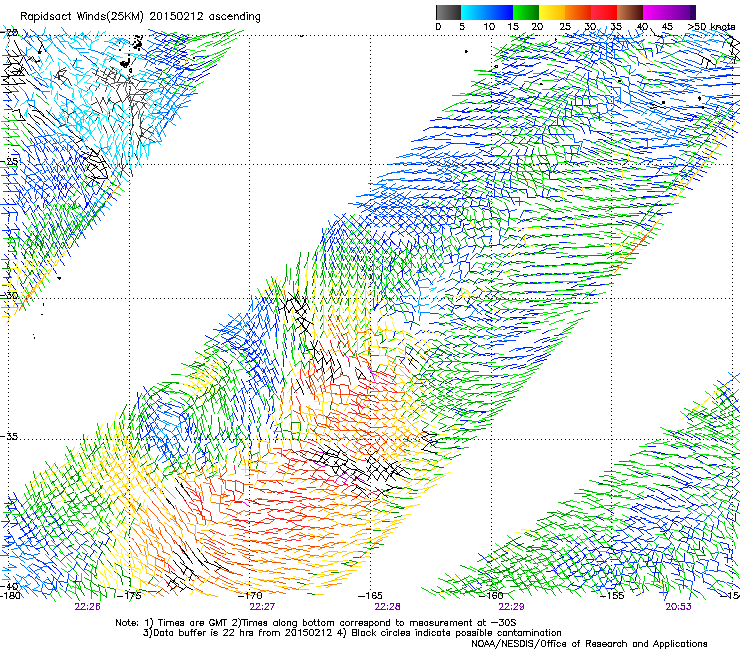Click the purple '20:53' time label
The width and height of the screenshot is (740, 650).
pos(679,607)
